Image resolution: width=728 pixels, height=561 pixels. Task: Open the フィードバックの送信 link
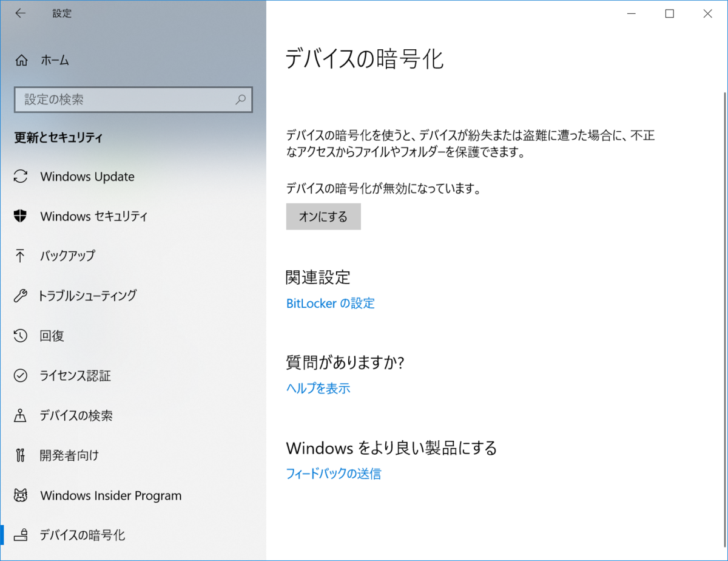coord(332,473)
